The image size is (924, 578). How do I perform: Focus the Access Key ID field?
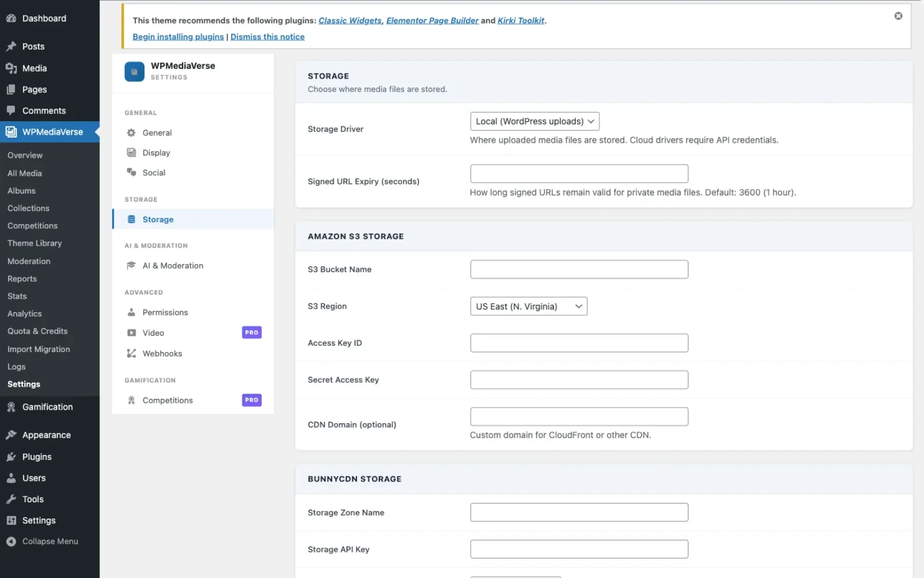[579, 343]
